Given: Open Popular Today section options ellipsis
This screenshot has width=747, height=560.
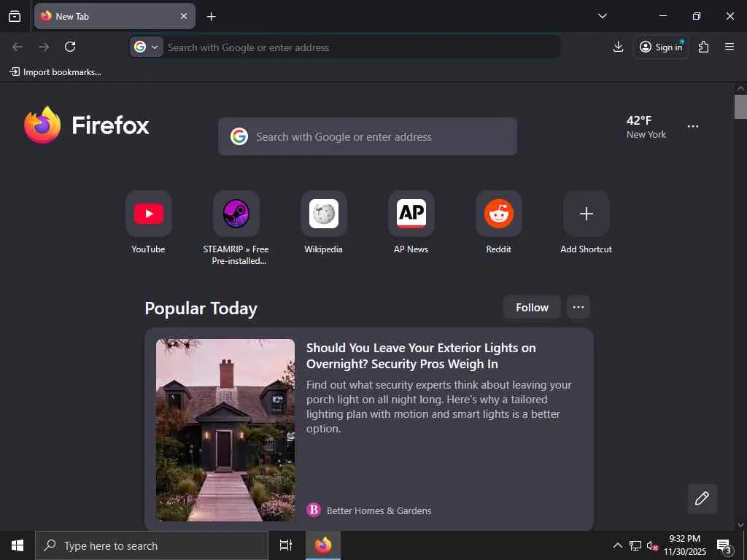Looking at the screenshot, I should tap(578, 307).
